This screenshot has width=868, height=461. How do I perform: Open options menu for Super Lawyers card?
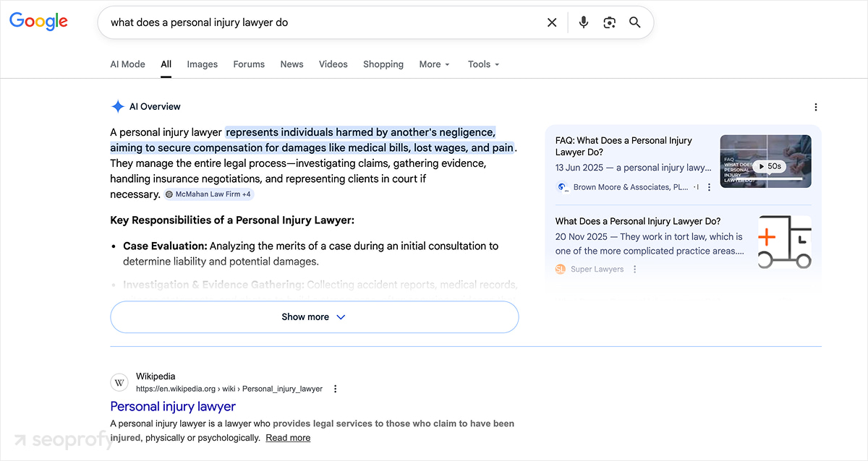click(x=634, y=269)
